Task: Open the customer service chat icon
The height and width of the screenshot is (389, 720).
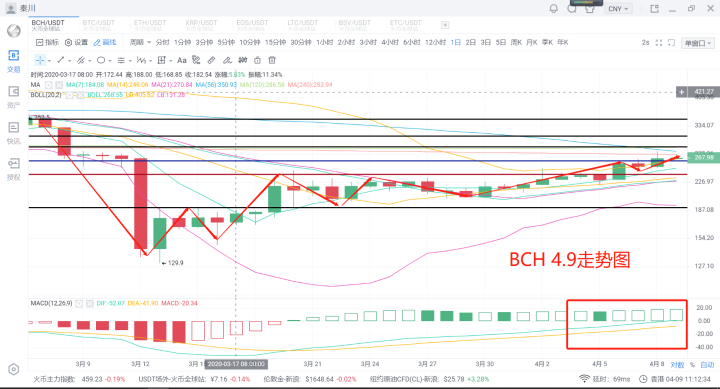Action: pos(572,9)
